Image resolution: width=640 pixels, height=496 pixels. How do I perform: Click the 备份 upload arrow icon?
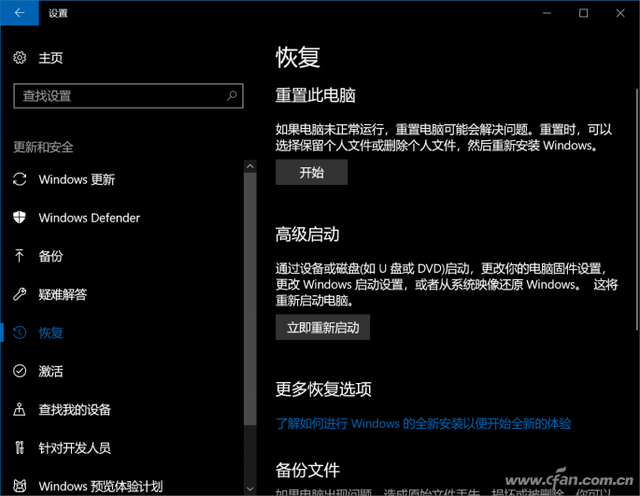tap(19, 256)
